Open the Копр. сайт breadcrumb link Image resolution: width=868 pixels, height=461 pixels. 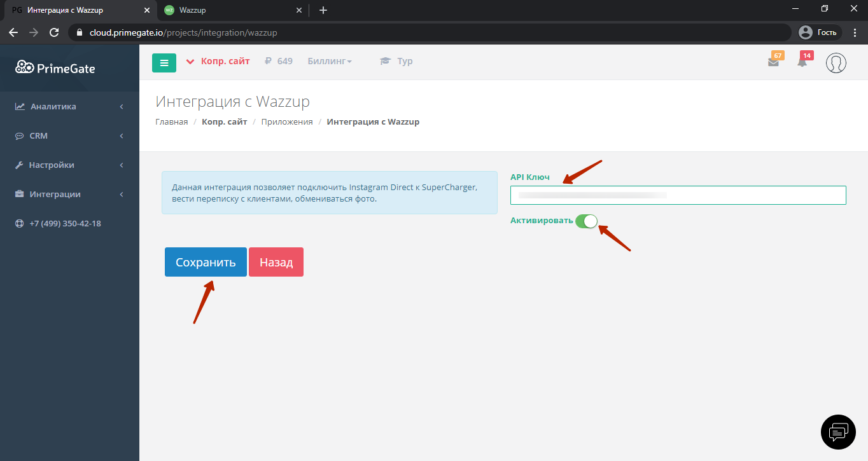tap(225, 121)
